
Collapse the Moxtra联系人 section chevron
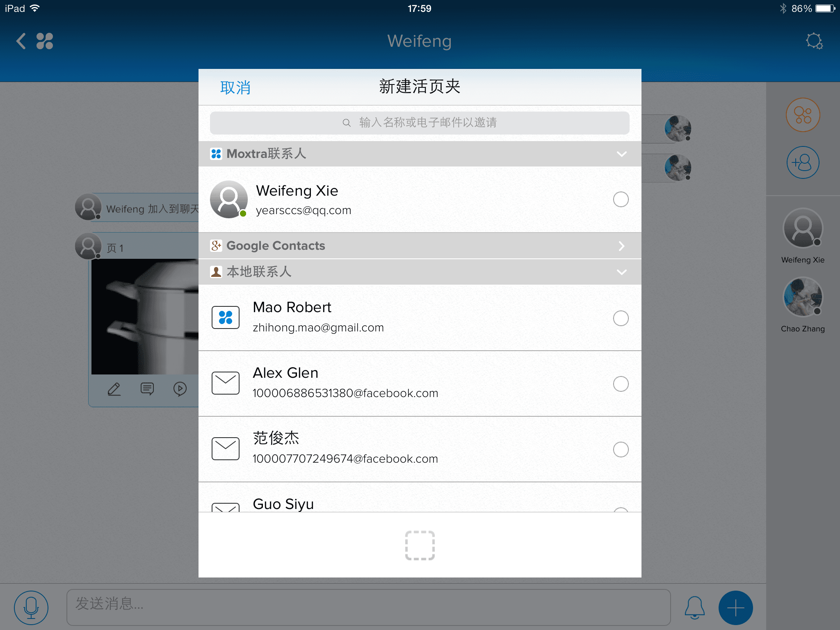click(622, 154)
